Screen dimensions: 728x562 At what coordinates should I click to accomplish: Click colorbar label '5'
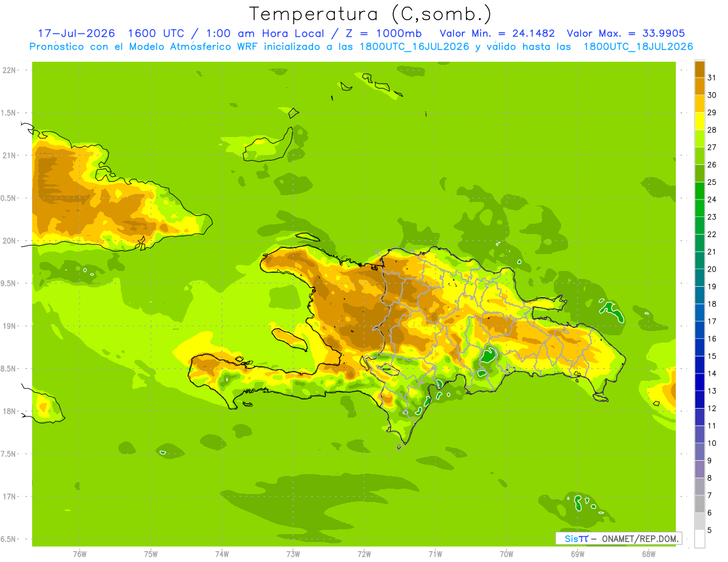(x=710, y=530)
